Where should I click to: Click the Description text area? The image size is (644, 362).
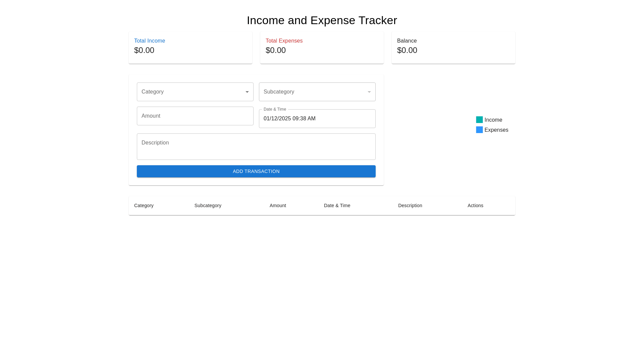[256, 146]
